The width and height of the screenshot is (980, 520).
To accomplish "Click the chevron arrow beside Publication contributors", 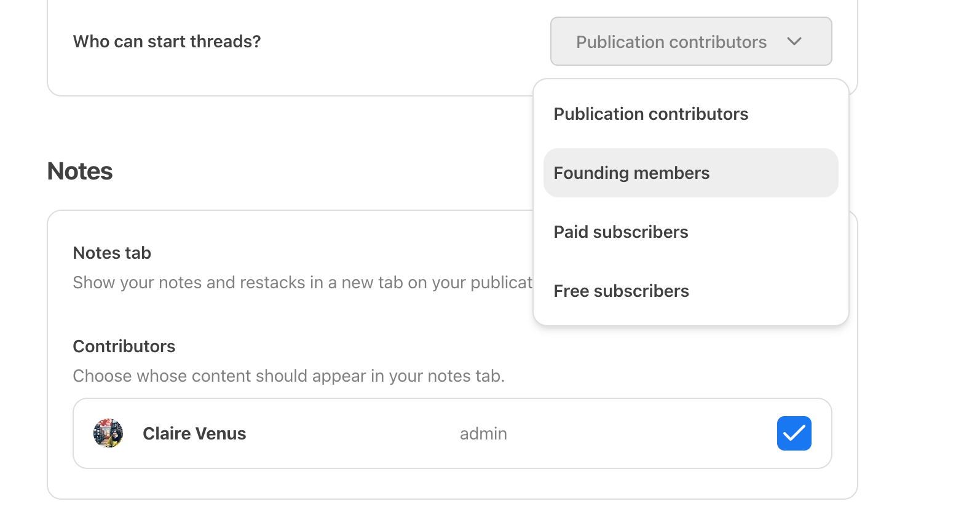I will point(794,41).
